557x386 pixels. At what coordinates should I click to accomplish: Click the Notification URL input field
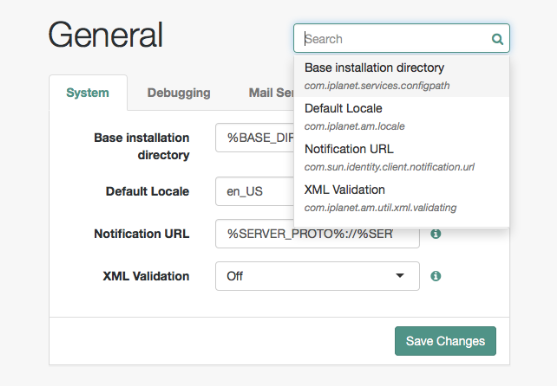click(x=317, y=234)
